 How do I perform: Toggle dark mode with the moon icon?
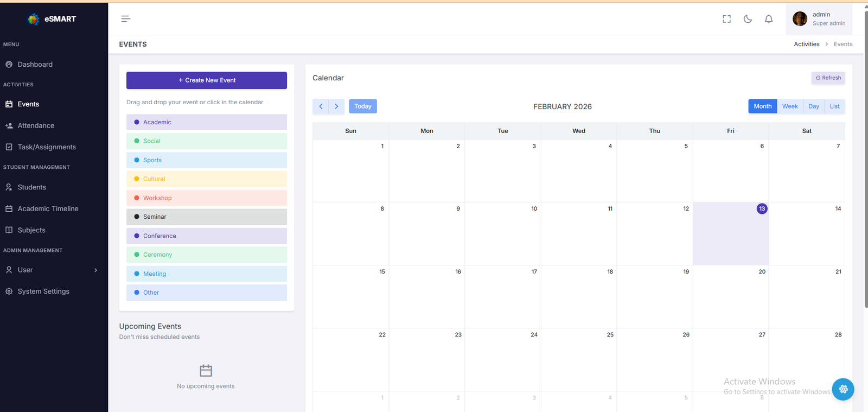(748, 19)
